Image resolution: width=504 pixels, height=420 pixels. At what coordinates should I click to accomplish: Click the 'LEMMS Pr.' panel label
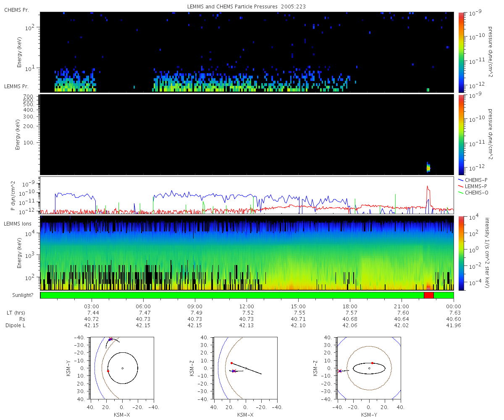(x=16, y=87)
